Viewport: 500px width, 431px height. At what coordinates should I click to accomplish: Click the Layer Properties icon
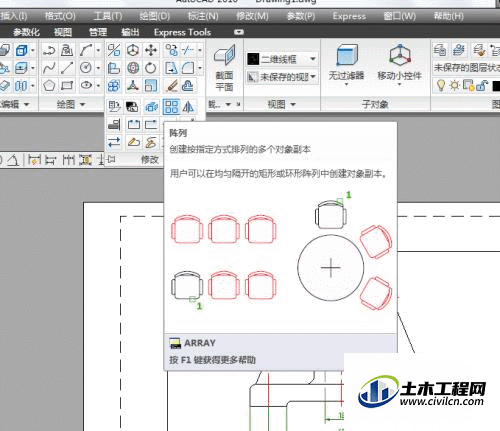point(440,50)
